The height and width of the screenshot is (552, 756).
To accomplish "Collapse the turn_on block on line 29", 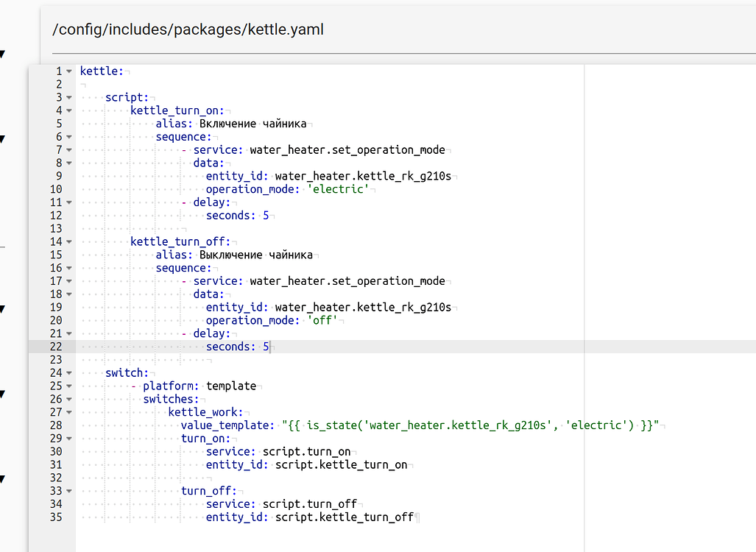I will point(69,439).
